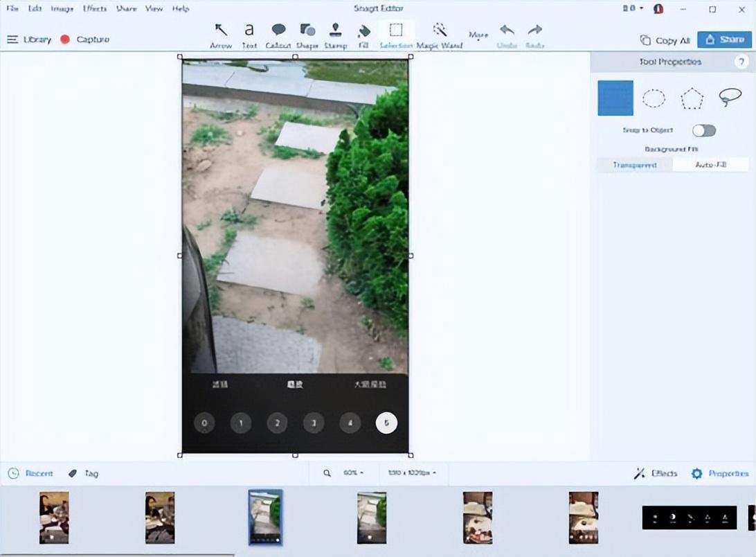This screenshot has height=557, width=756.
Task: Open the black toolbar strip thumbnail
Action: [690, 518]
